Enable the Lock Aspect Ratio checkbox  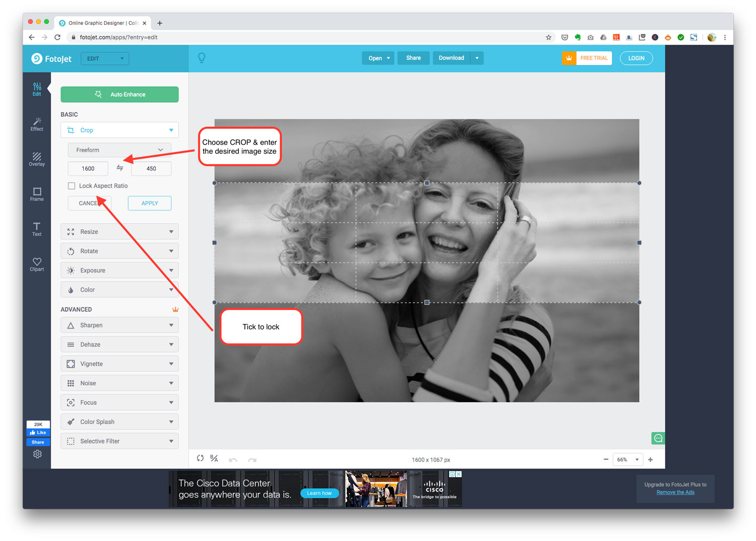(71, 185)
